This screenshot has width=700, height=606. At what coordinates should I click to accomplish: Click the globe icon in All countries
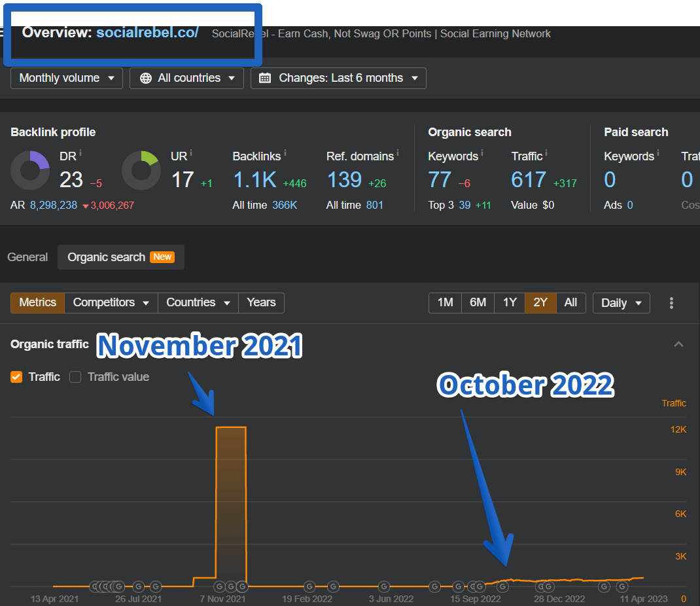tap(145, 78)
